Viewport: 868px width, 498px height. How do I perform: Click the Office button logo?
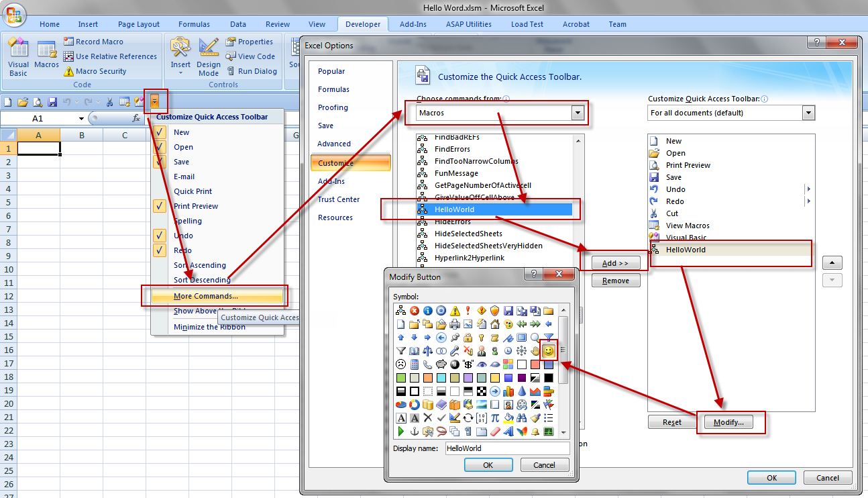pos(14,13)
